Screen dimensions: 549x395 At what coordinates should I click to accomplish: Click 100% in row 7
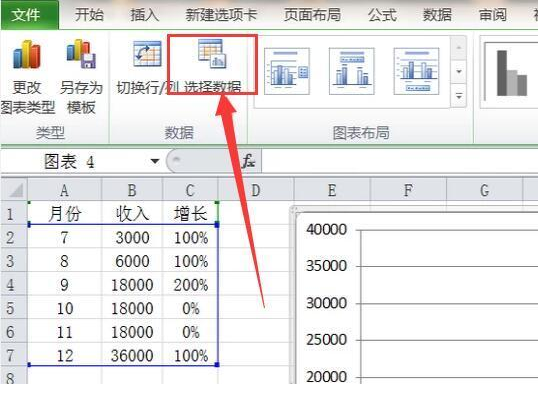tap(190, 355)
